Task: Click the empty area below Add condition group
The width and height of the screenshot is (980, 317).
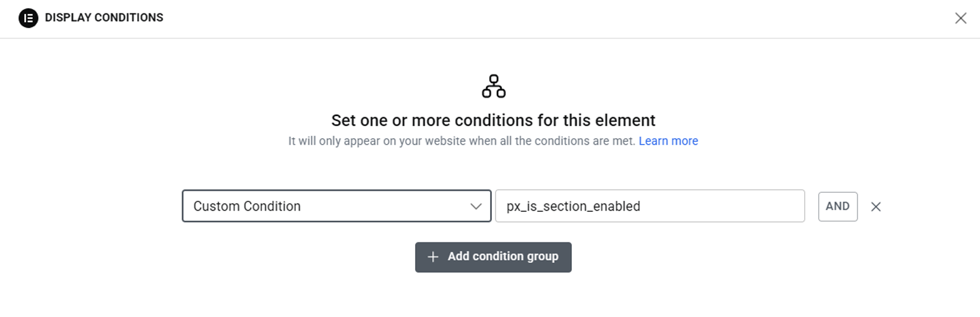Action: 493,295
